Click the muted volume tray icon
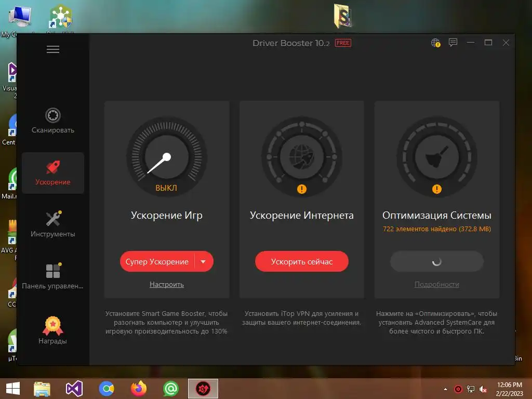The height and width of the screenshot is (399, 532). tap(483, 389)
